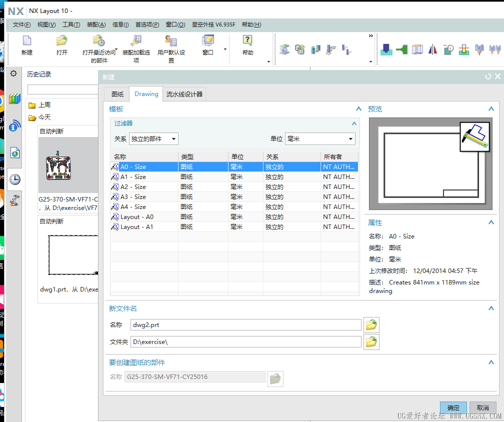
Task: Click the green left-arrow toolbar icon
Action: click(402, 49)
